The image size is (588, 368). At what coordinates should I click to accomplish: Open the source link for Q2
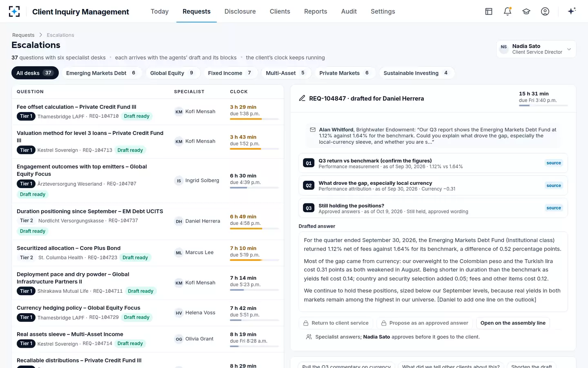tap(554, 186)
